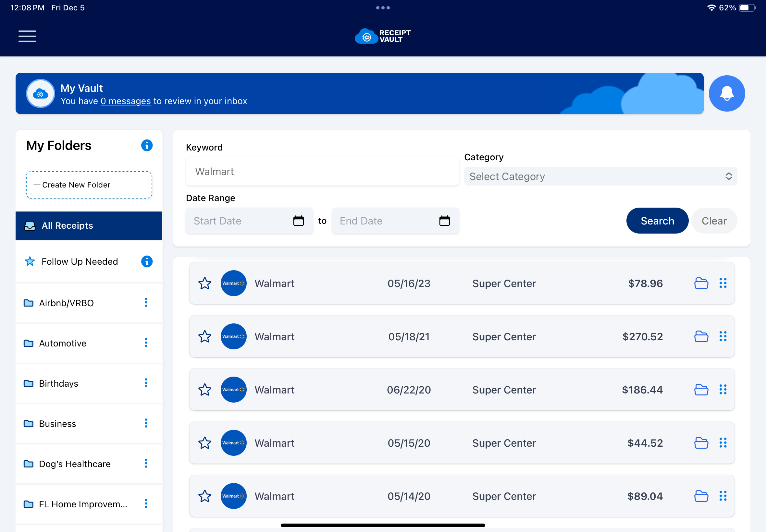Open Airbnb/VRBO folder options menu

[146, 303]
